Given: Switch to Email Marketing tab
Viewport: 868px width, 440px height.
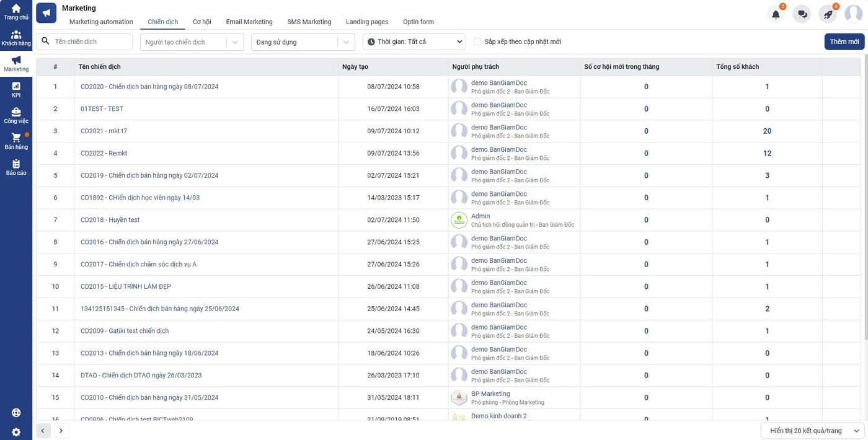Looking at the screenshot, I should (249, 22).
